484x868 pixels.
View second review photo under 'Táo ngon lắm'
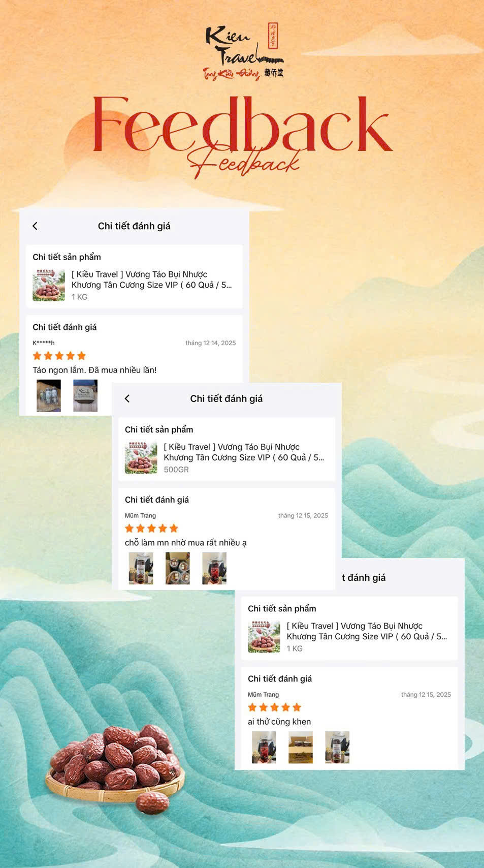pyautogui.click(x=85, y=395)
